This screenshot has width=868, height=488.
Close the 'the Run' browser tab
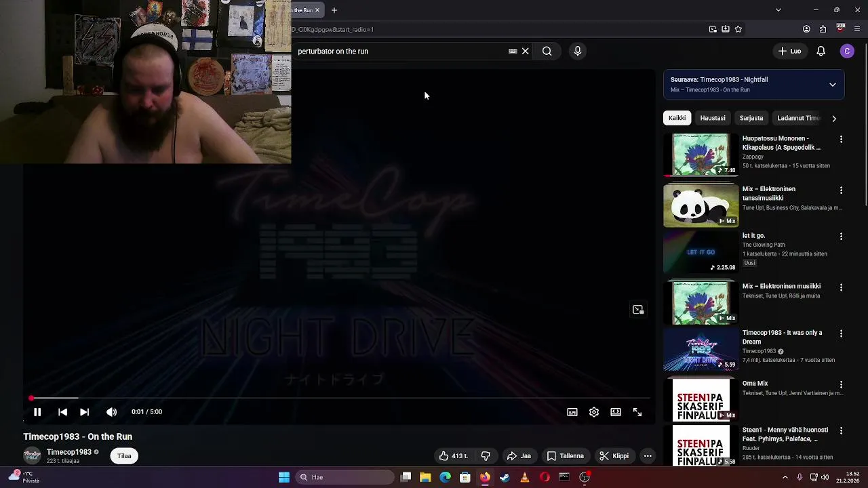tap(317, 10)
